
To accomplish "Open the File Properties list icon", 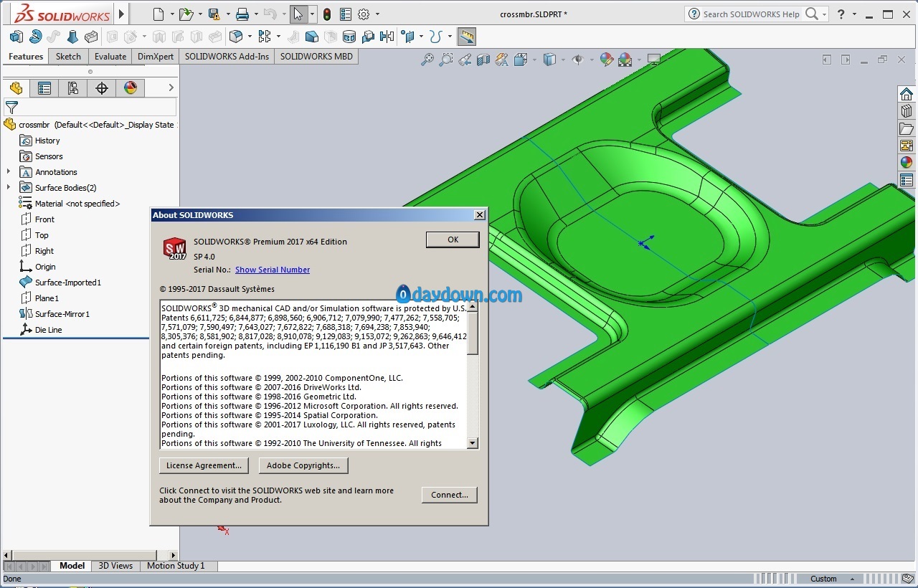I will click(346, 14).
